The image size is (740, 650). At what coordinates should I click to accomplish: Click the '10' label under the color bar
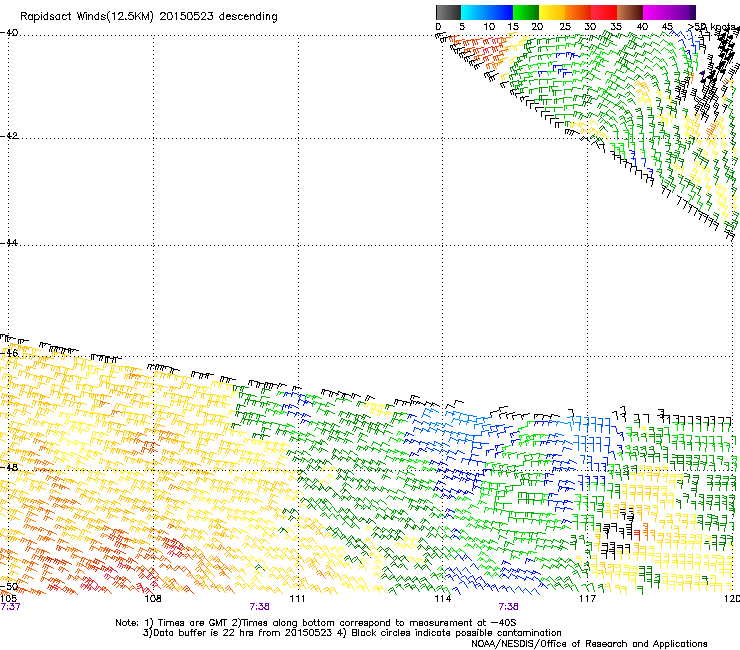[489, 26]
